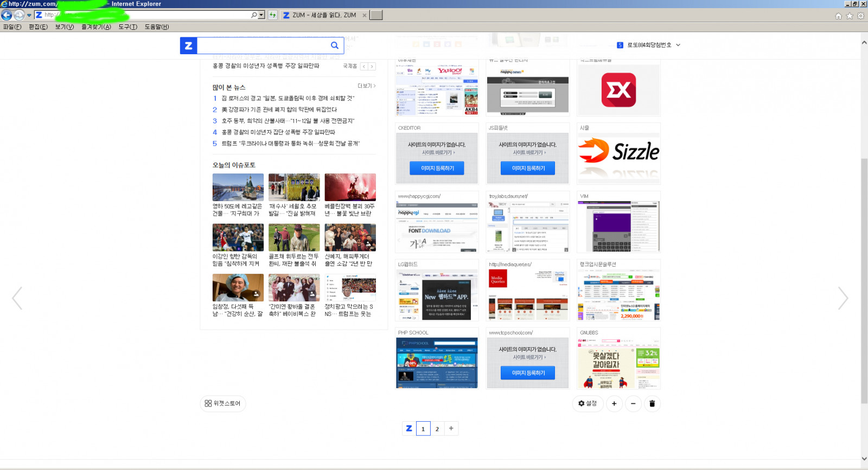The image size is (868, 470).
Task: Open the 위젯스토어 widget store button
Action: [x=223, y=403]
